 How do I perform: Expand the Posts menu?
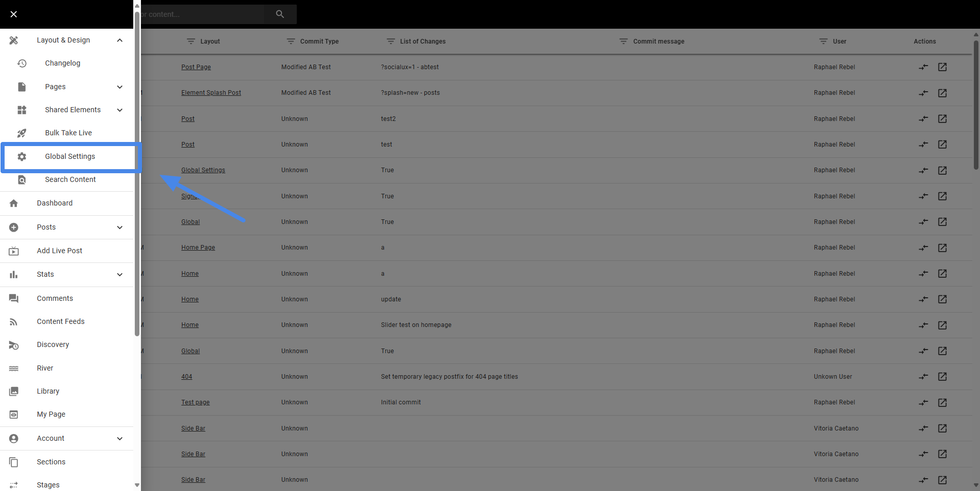pos(120,227)
